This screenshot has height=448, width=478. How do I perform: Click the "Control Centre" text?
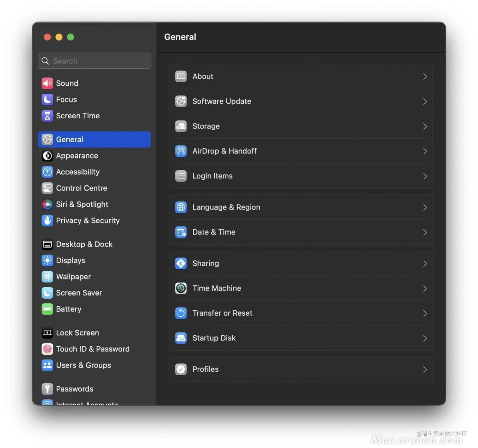[x=82, y=188]
